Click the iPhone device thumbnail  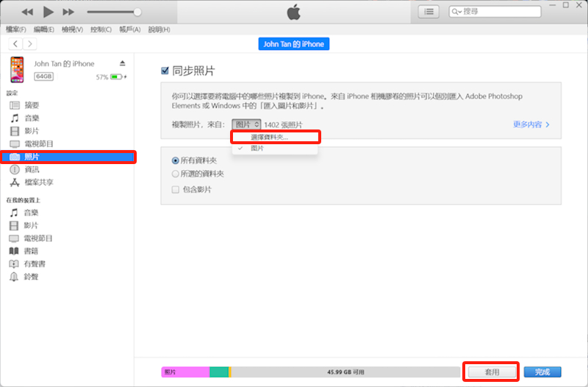point(17,69)
